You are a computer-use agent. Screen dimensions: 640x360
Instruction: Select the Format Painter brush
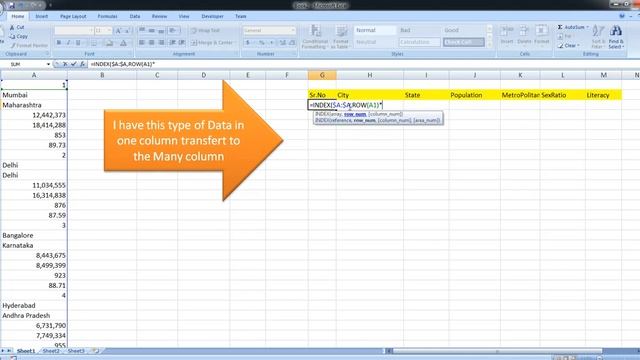click(12, 45)
